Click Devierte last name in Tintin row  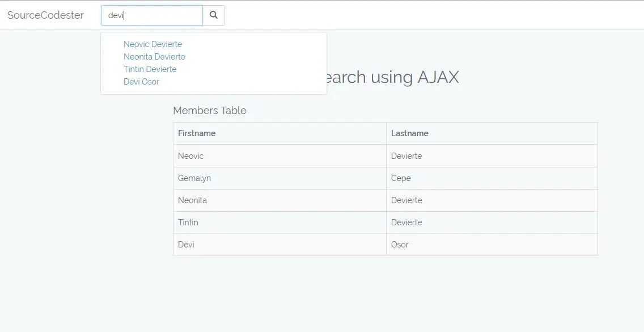point(406,222)
